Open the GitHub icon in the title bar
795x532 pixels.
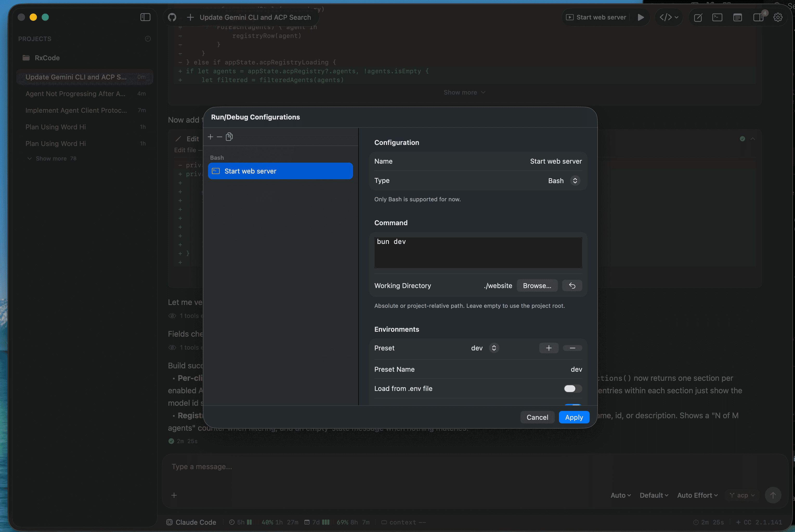tap(172, 17)
